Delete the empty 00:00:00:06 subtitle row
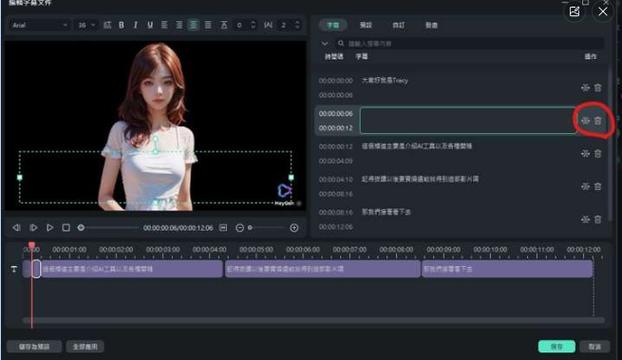622x360 pixels. tap(598, 121)
